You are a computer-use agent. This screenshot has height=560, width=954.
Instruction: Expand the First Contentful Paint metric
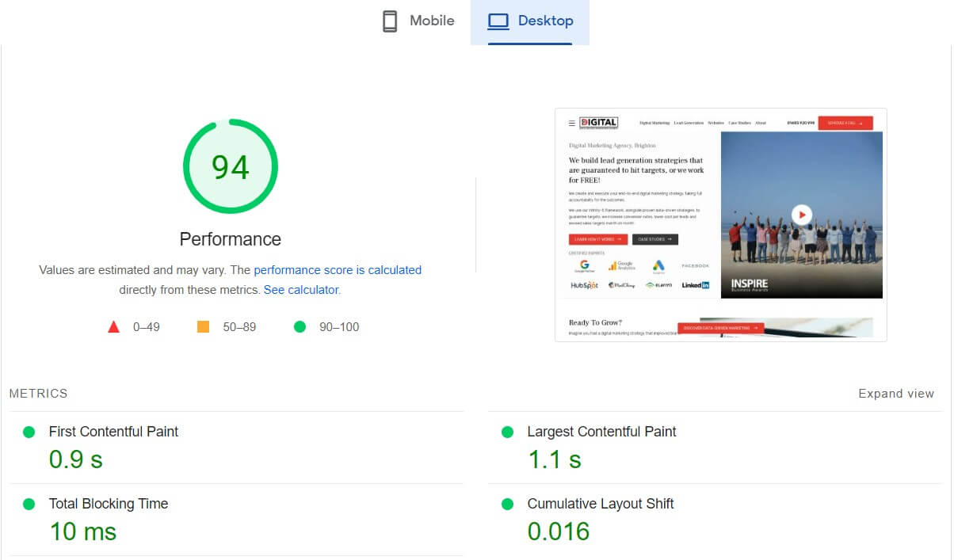pyautogui.click(x=113, y=432)
